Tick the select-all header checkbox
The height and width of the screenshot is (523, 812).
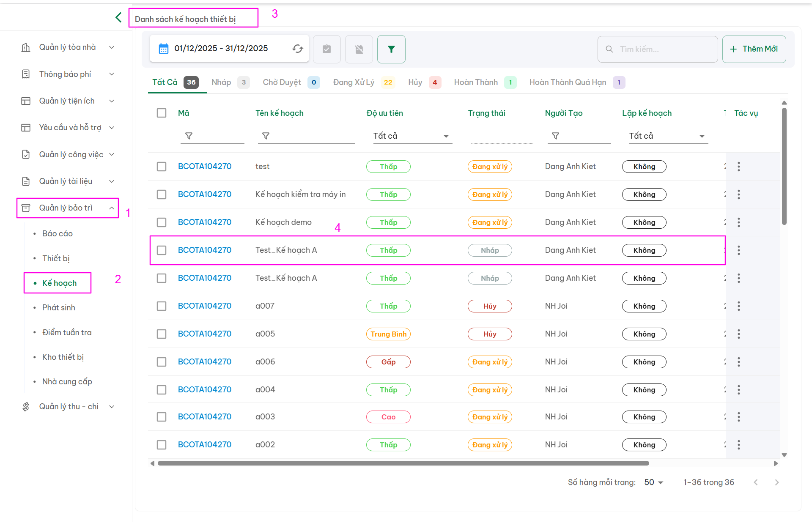coord(162,113)
